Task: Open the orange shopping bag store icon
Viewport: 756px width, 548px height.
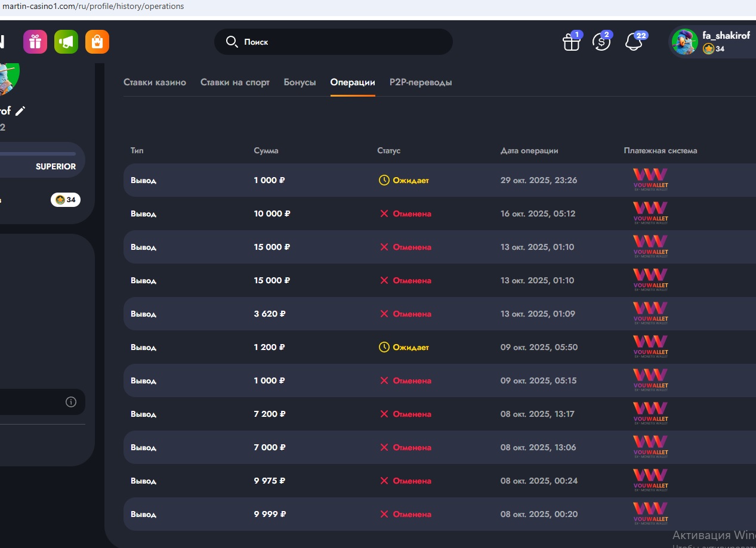Action: [97, 42]
